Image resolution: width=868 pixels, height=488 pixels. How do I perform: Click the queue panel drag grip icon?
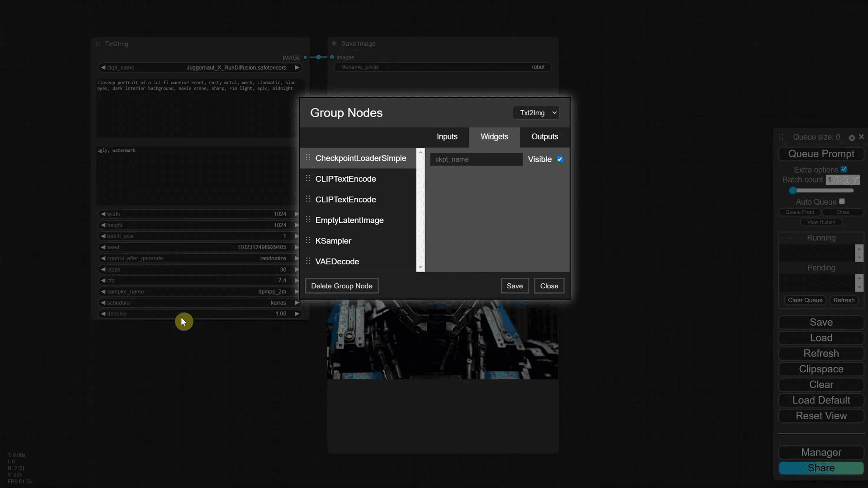point(781,137)
